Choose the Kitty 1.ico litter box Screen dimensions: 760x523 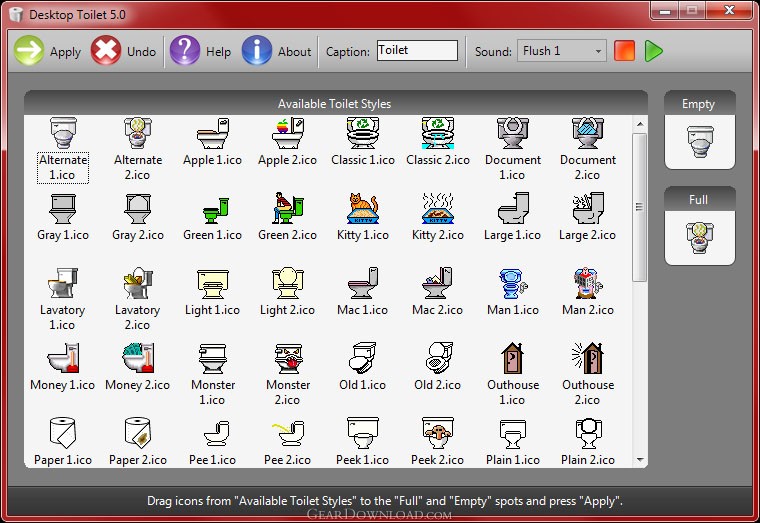click(x=363, y=208)
